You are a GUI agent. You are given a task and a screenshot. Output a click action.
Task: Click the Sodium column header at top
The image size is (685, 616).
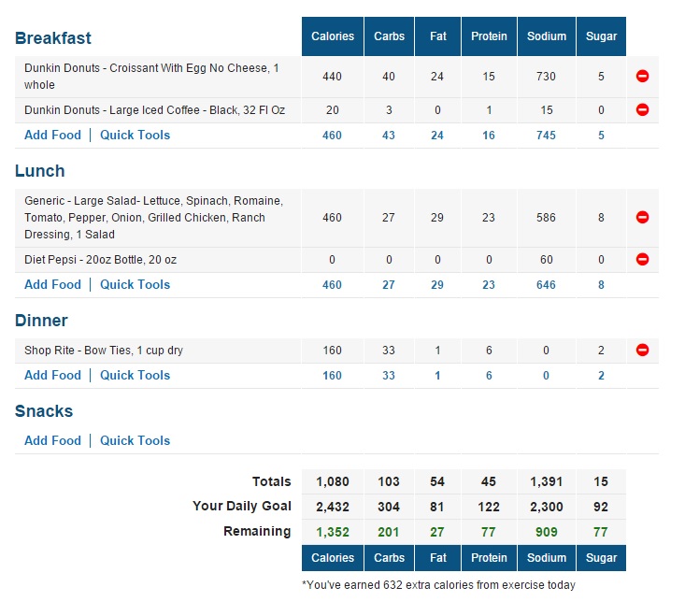[547, 36]
